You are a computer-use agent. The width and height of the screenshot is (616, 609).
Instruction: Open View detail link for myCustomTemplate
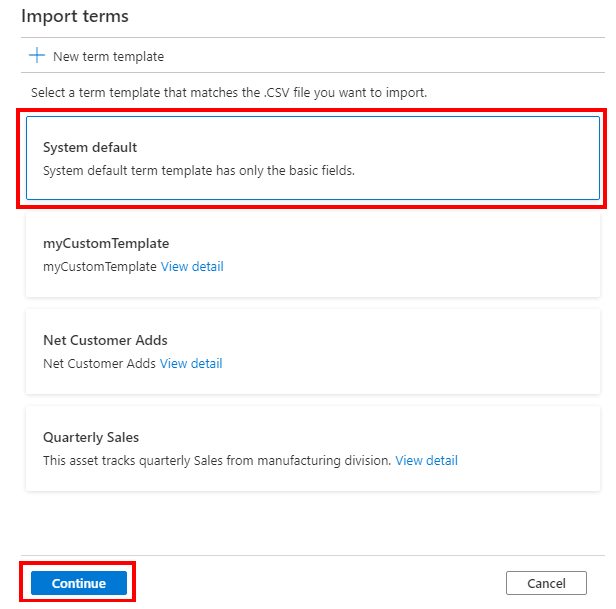point(192,267)
